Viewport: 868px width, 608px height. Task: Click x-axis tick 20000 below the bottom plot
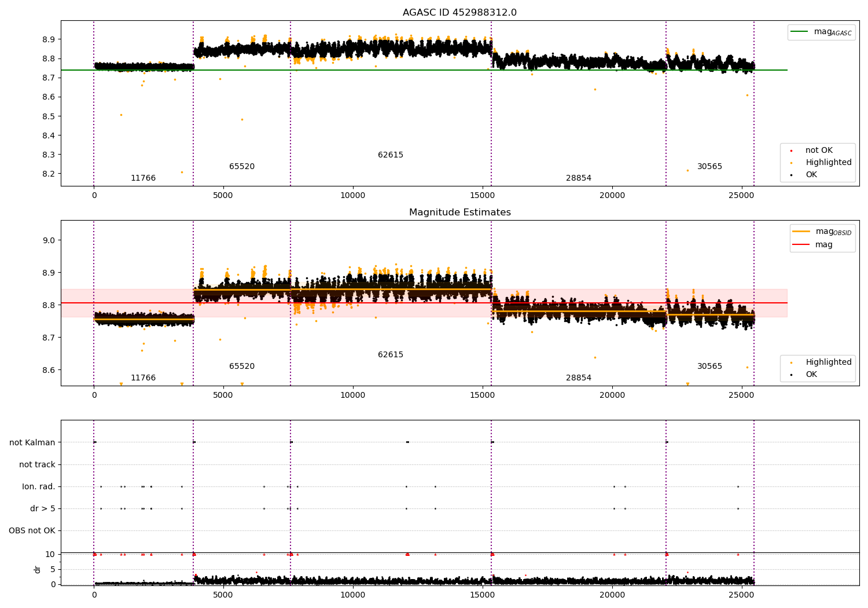point(612,595)
